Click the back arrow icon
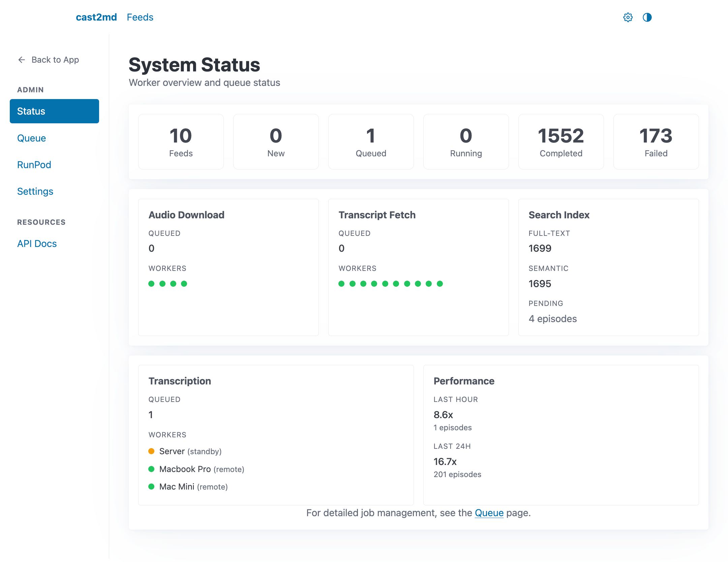This screenshot has width=728, height=562. [x=22, y=60]
